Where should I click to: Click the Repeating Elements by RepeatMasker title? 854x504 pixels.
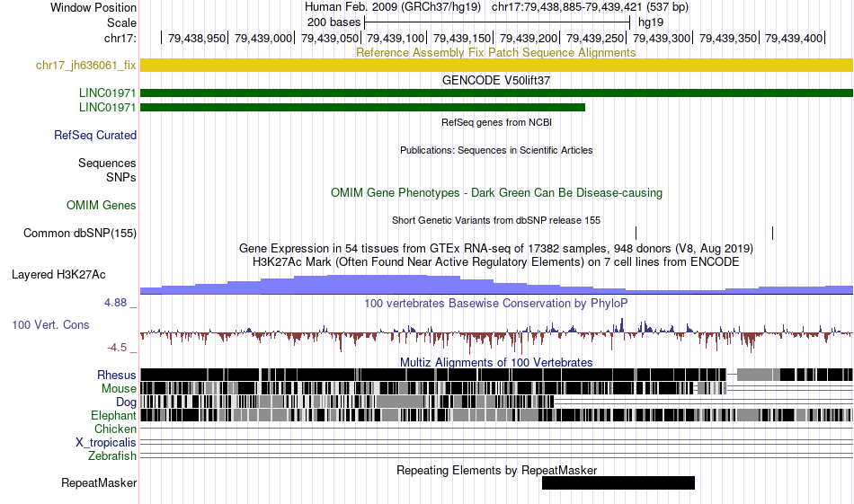(x=497, y=470)
